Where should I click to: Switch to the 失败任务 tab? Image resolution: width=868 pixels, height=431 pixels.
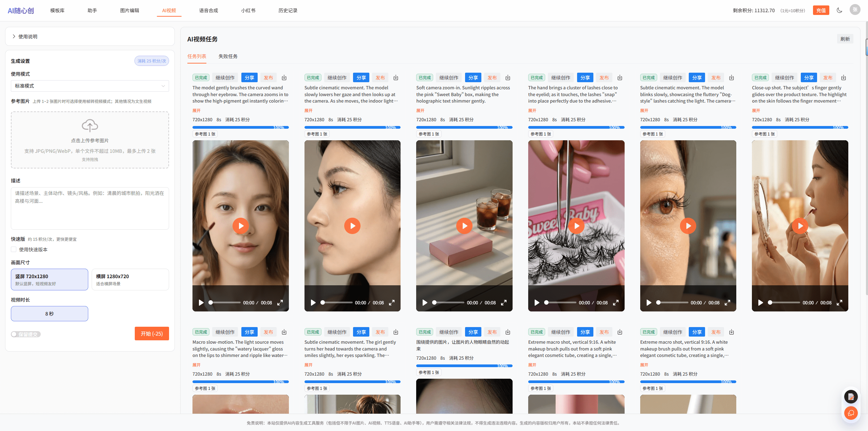tap(228, 56)
